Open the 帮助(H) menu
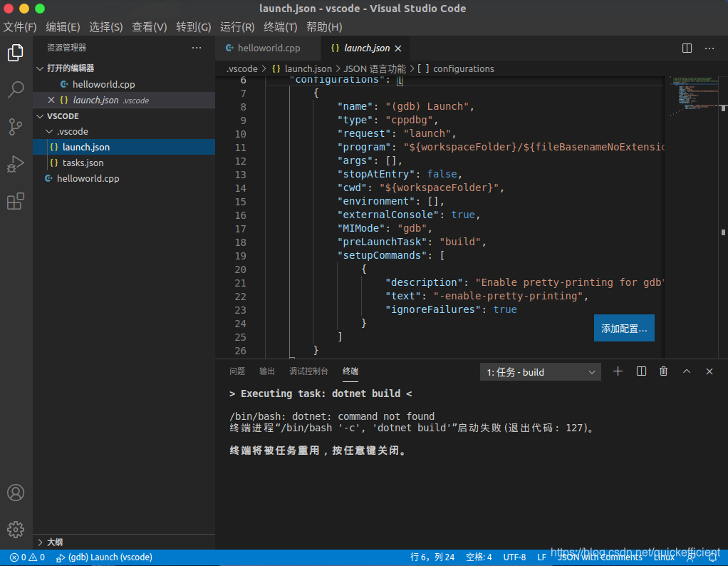This screenshot has height=566, width=728. coord(324,27)
